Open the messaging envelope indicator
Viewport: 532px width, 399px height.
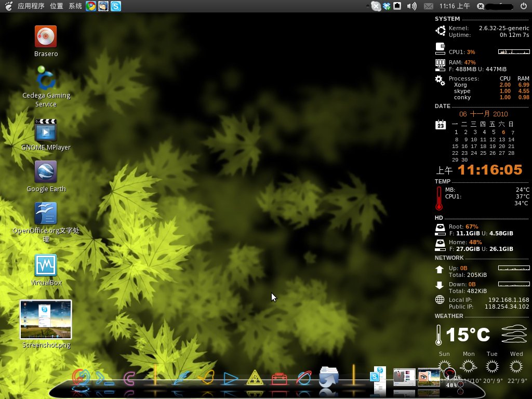pos(429,6)
